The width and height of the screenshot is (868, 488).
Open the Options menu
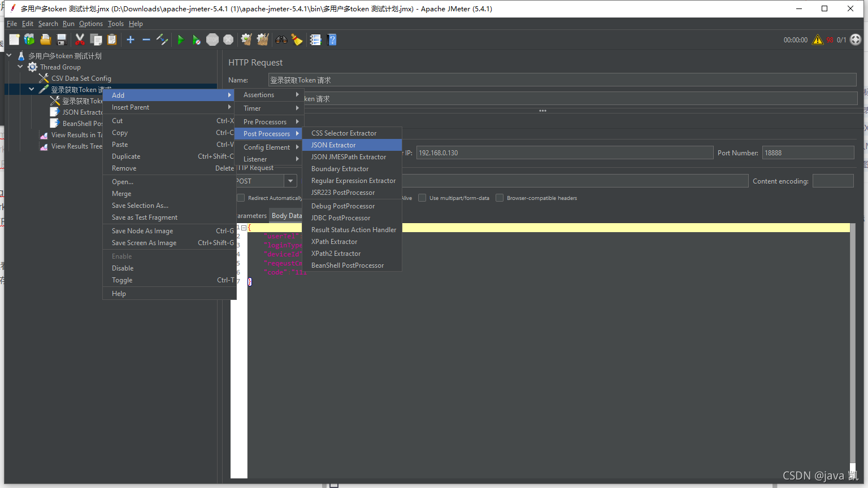click(91, 24)
